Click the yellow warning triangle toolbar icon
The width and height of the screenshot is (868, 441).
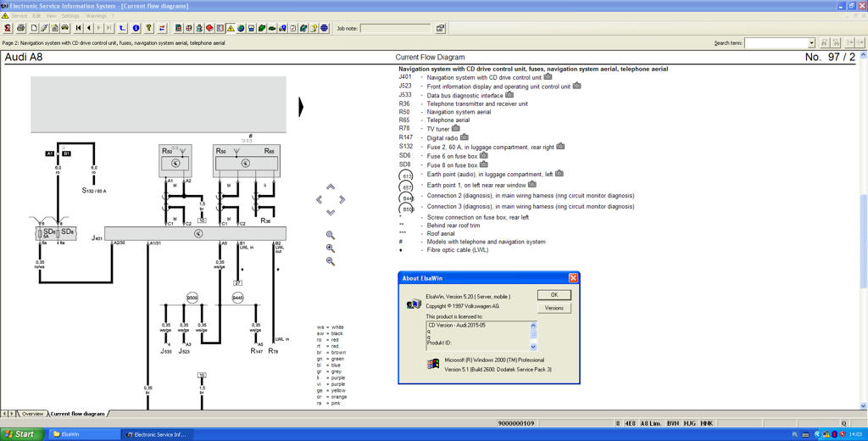231,28
